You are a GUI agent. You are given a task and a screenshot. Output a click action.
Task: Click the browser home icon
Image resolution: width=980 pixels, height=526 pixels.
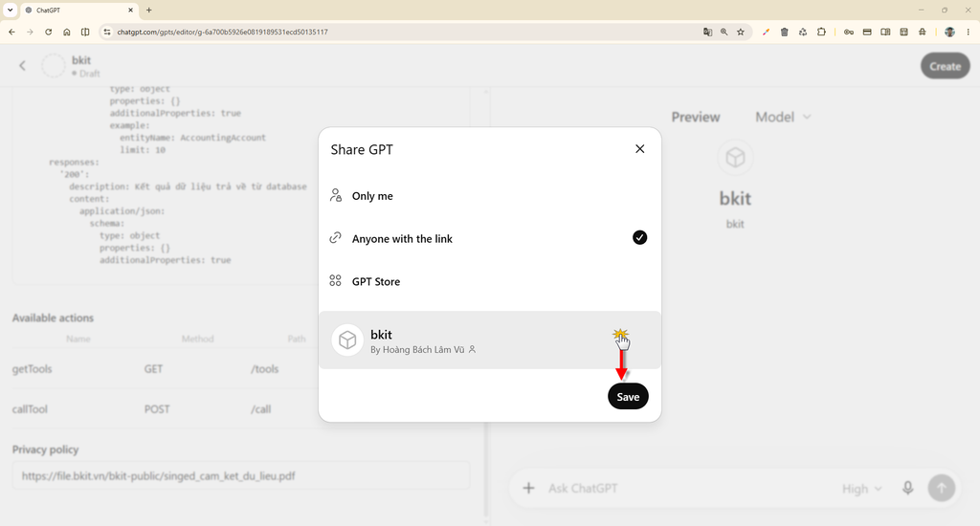[x=66, y=32]
